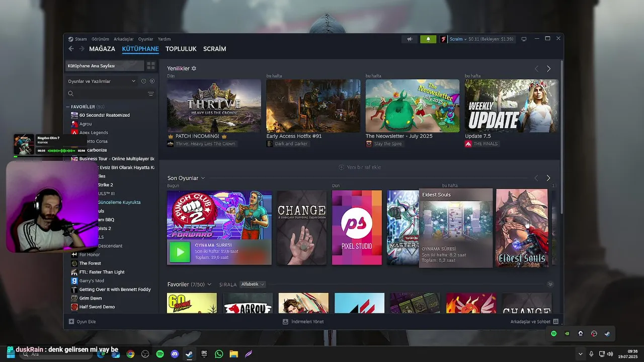The image size is (644, 362).
Task: Show next Yenilikler news items
Action: click(x=548, y=68)
